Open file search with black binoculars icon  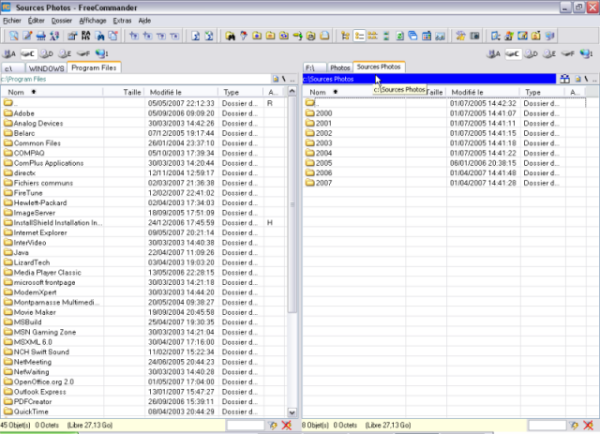[230, 36]
